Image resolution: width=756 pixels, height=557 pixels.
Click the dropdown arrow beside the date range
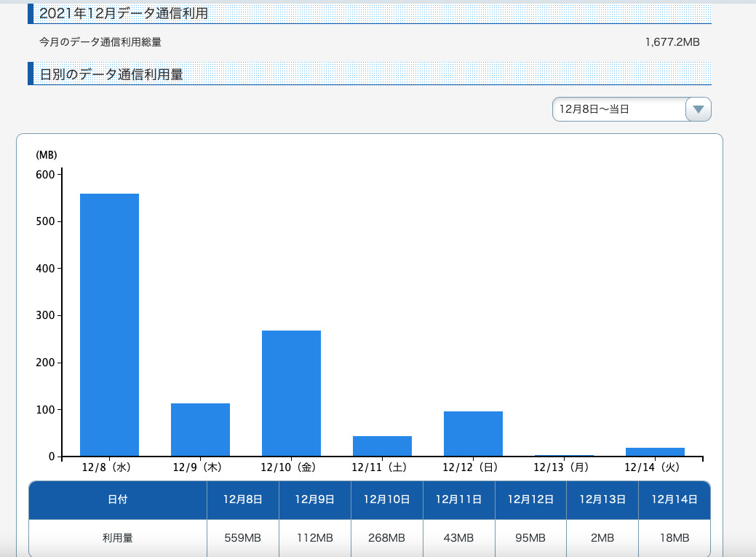pos(698,109)
